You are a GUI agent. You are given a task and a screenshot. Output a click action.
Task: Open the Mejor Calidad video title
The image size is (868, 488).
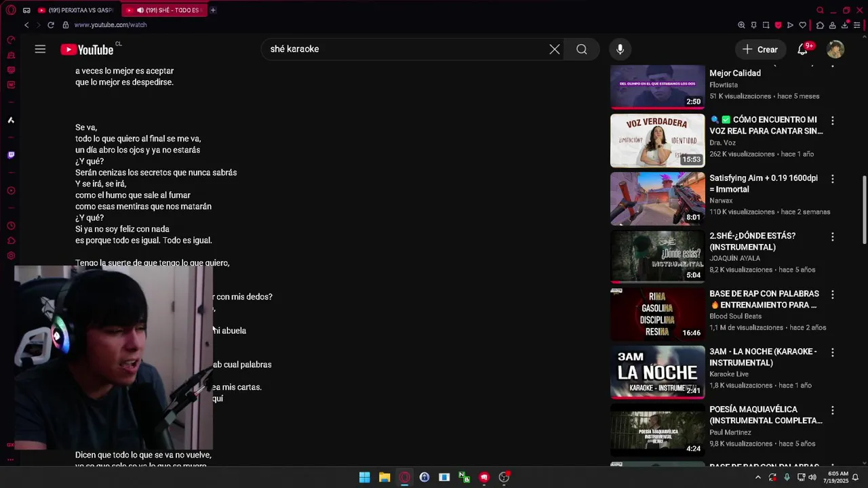tap(734, 73)
